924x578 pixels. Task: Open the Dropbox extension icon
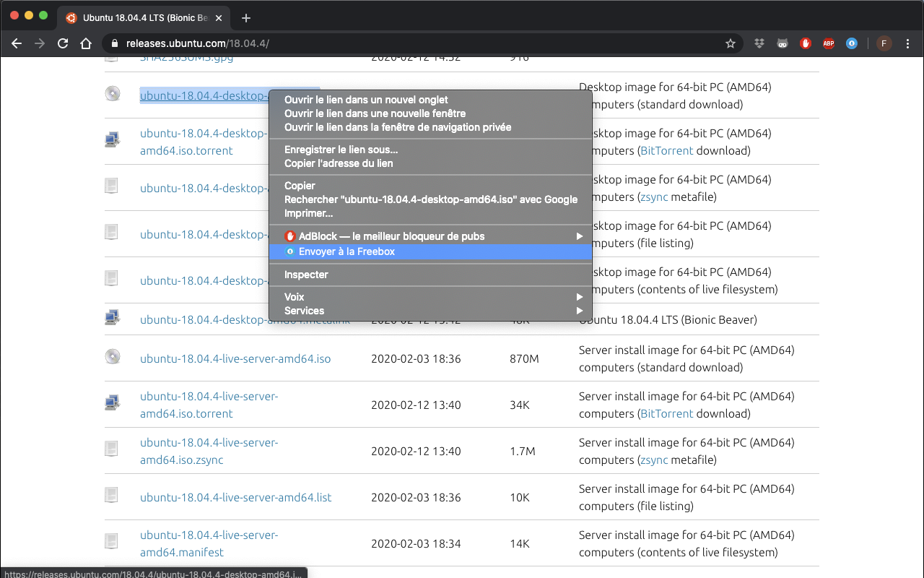click(759, 43)
